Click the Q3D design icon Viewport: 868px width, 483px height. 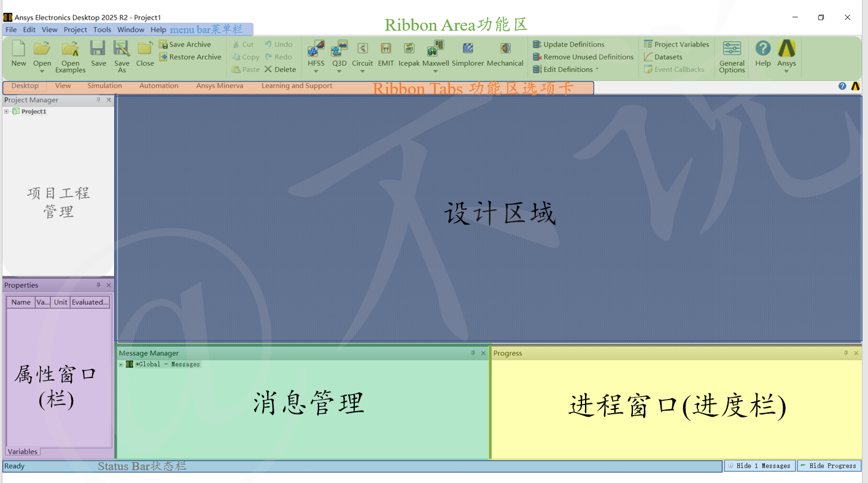pos(339,48)
